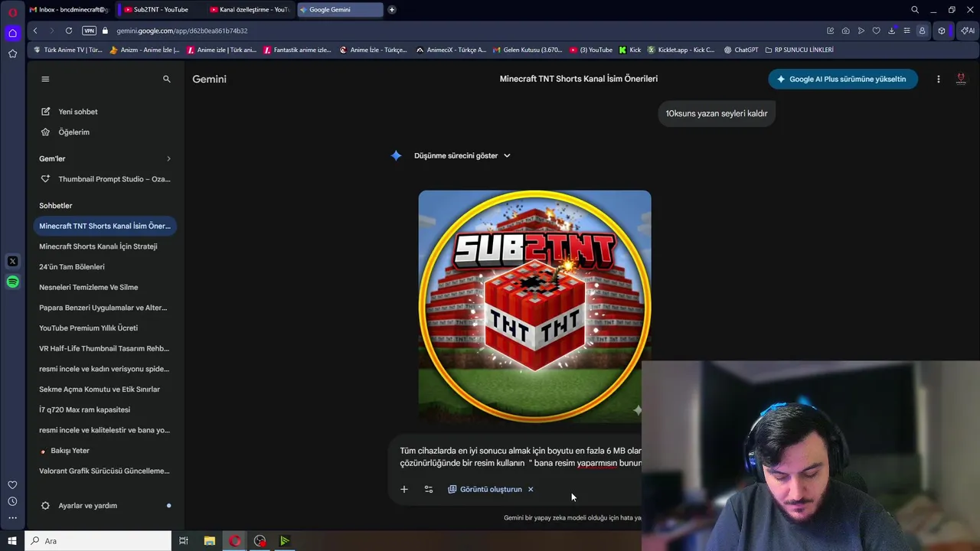The height and width of the screenshot is (551, 980).
Task: Add files with the plus button
Action: [x=404, y=489]
